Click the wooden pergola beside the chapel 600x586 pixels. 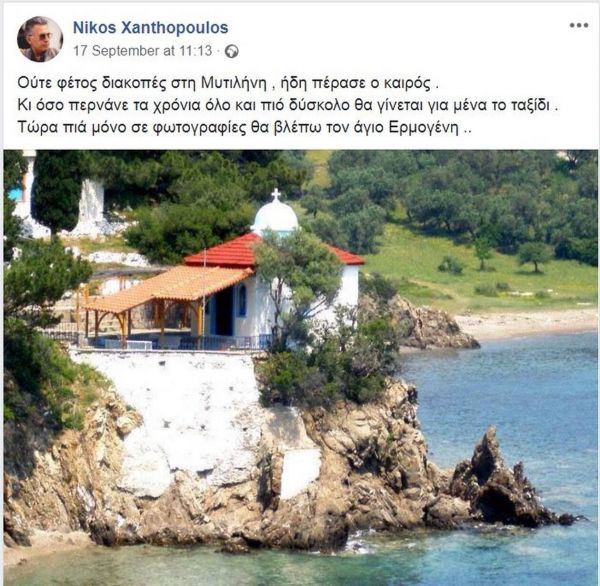coord(165,302)
